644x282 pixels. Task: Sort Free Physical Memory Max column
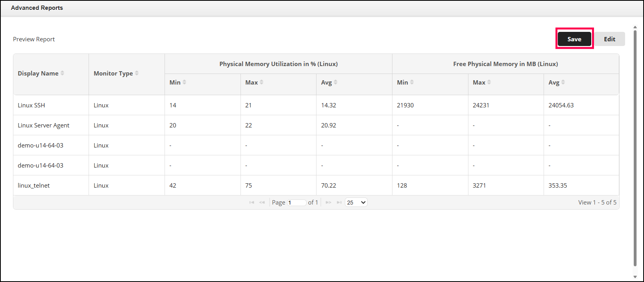(x=489, y=82)
